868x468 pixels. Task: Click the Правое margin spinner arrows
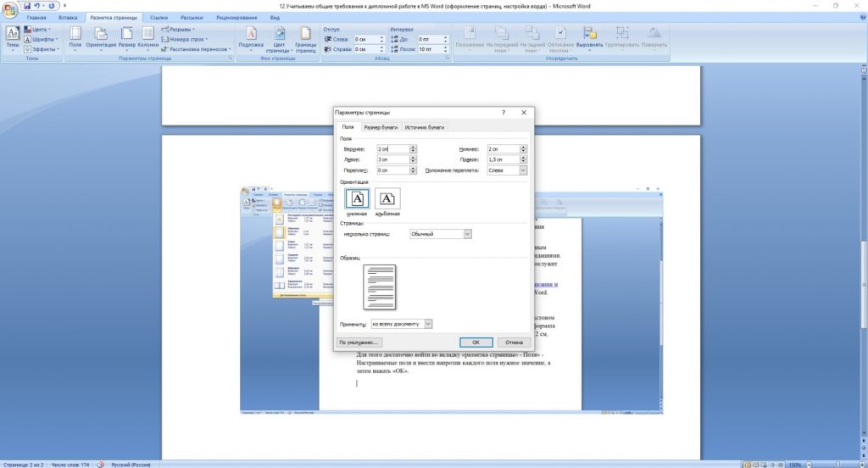point(523,159)
